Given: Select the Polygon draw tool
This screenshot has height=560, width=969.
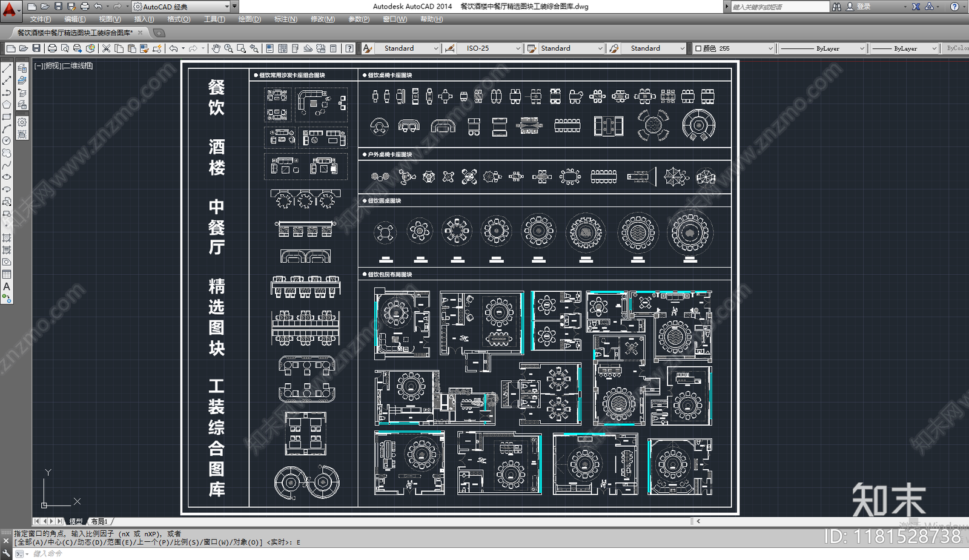Looking at the screenshot, I should [7, 105].
